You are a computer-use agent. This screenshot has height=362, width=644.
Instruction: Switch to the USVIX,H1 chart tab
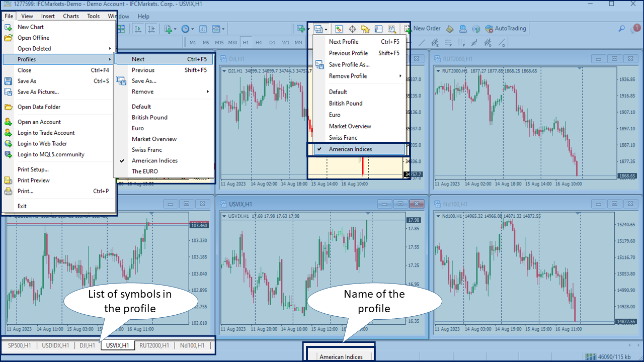[x=117, y=345]
